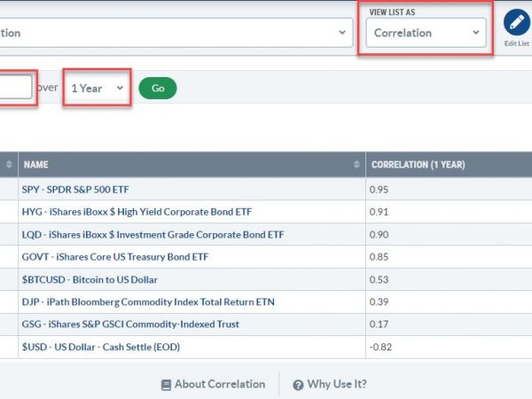Click the symbol input field before 'over'
The height and width of the screenshot is (399, 532).
(x=16, y=88)
